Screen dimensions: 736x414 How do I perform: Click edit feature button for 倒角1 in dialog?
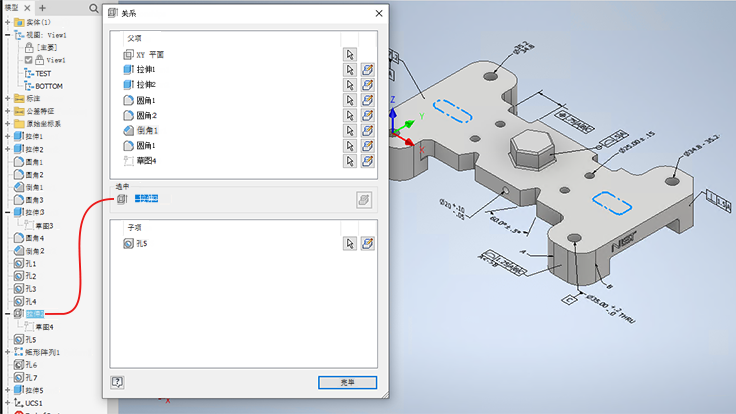[x=368, y=130]
